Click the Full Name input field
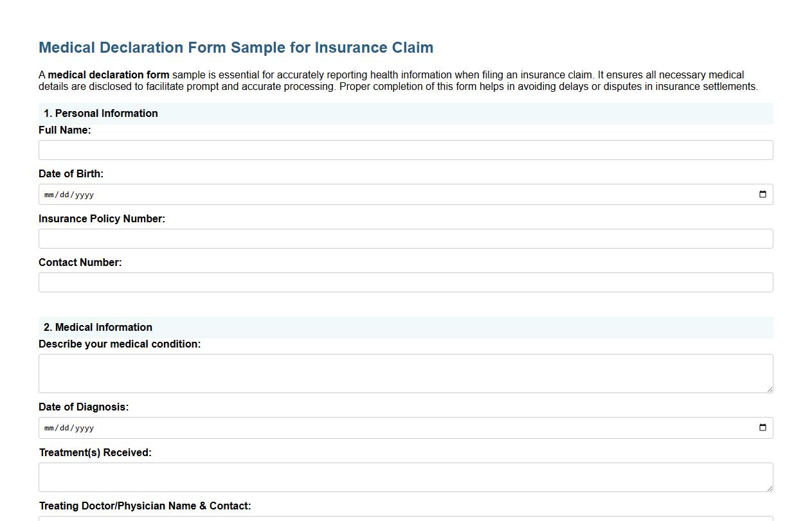 pyautogui.click(x=406, y=150)
